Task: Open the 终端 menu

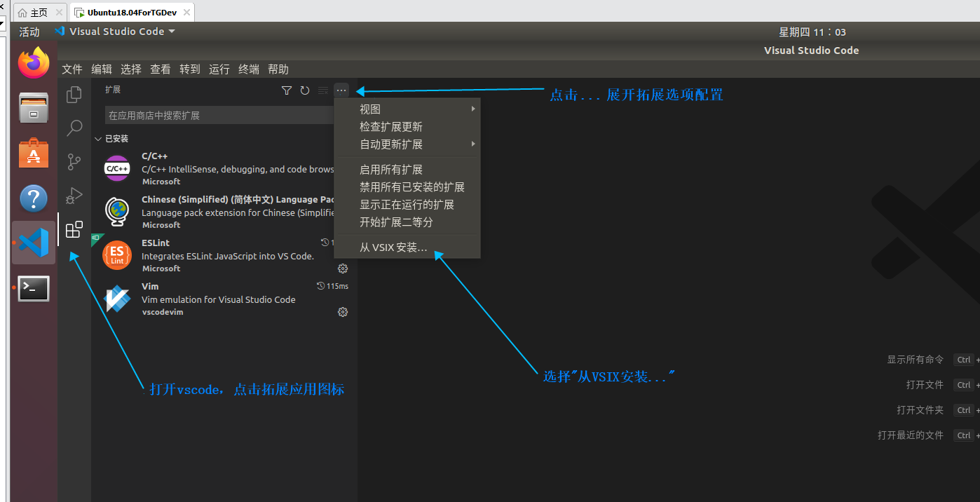Action: [249, 69]
